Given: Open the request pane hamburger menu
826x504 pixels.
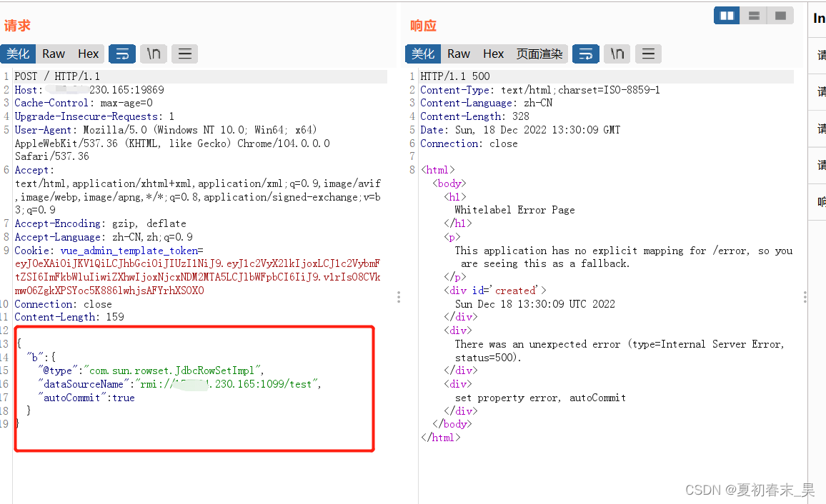Looking at the screenshot, I should (185, 54).
